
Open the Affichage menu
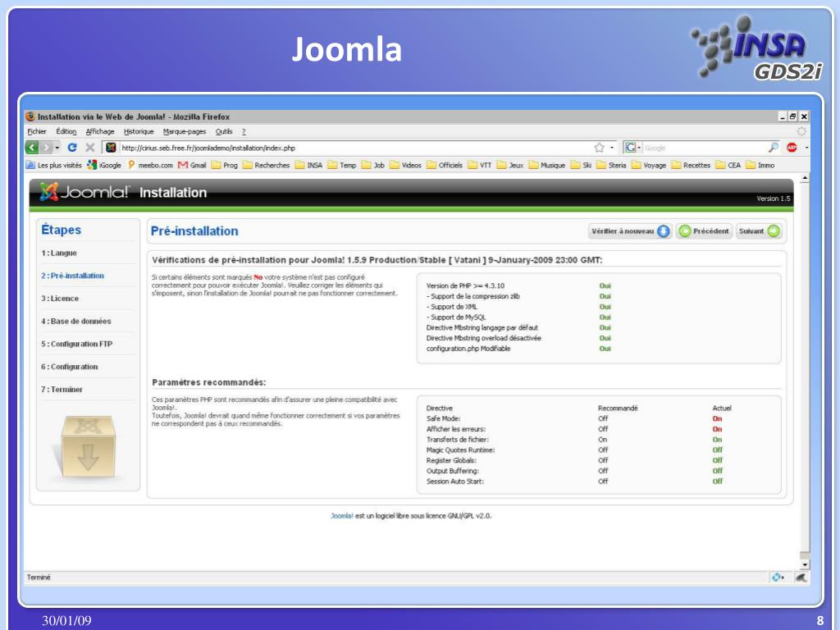point(100,131)
